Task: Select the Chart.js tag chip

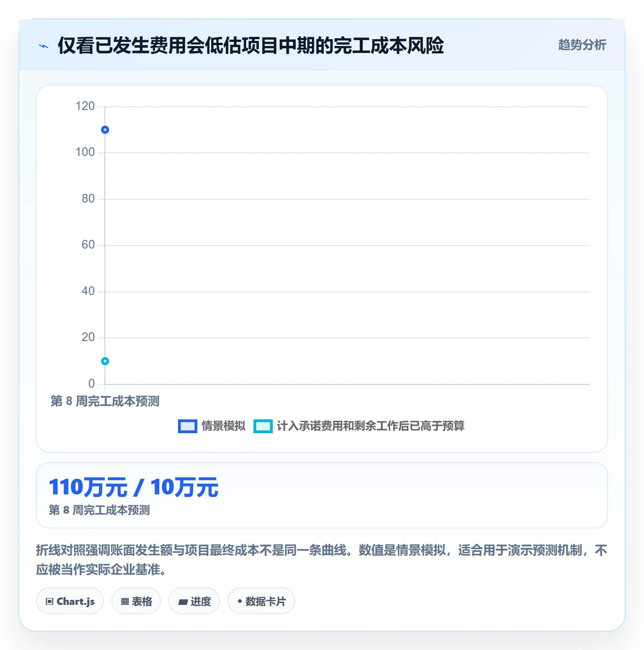Action: [x=70, y=601]
